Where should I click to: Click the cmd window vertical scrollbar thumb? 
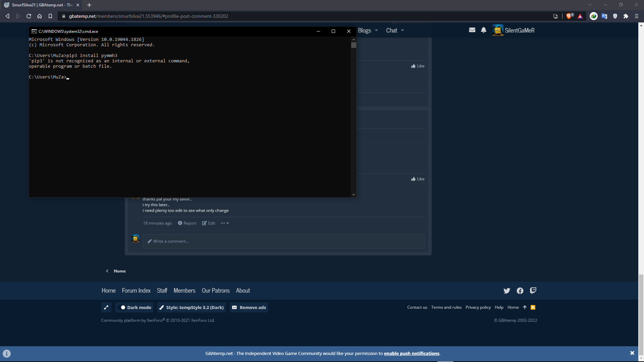(354, 45)
